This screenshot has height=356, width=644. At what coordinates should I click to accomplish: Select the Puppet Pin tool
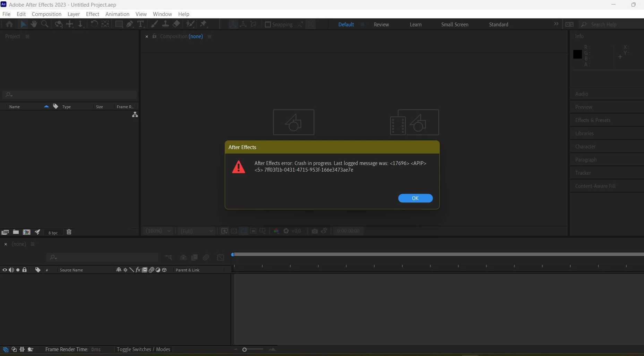204,24
